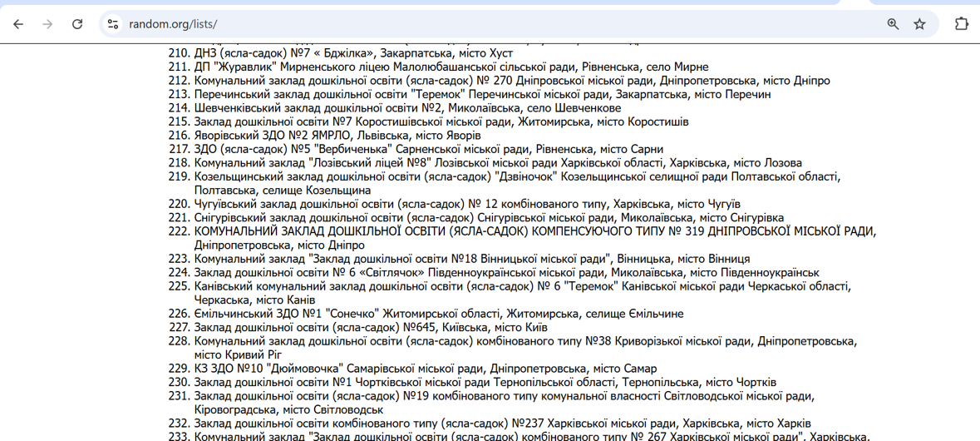This screenshot has width=980, height=441.
Task: Reload the random.org page
Action: 77,24
